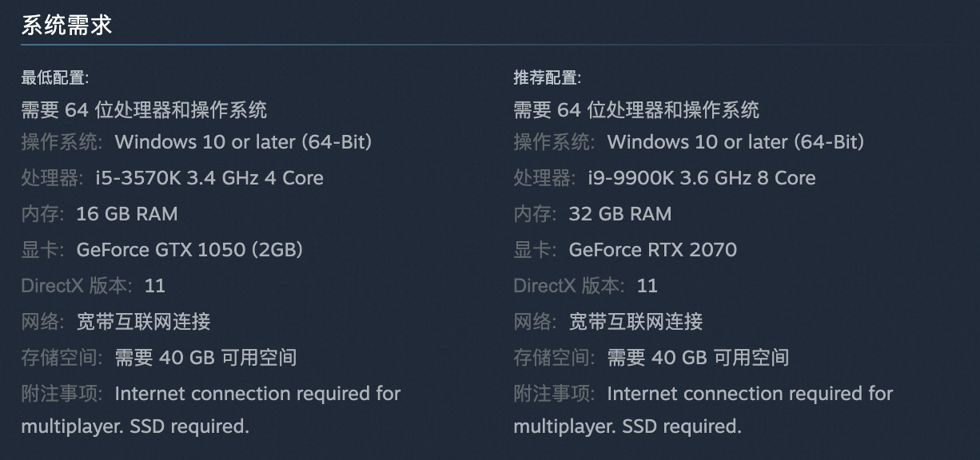Click 存储空间 label under recommended requirements
Screen dimensions: 980x460
point(553,357)
